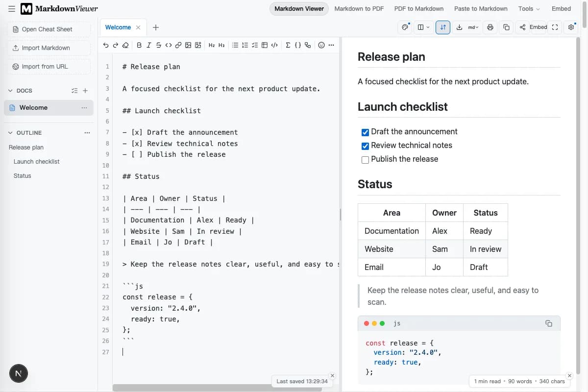Click the Embed button next to share icon
Screen dimensions: 588x392
pyautogui.click(x=538, y=27)
